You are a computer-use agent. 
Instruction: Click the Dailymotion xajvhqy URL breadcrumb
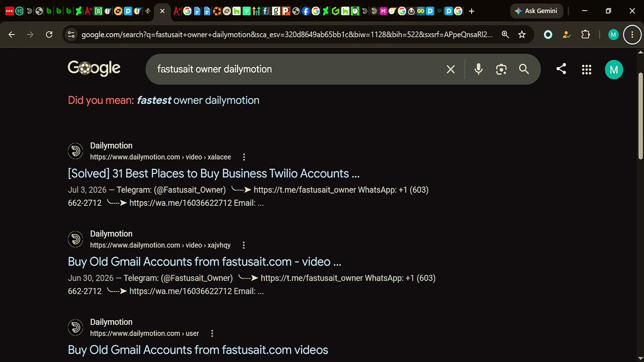point(160,245)
